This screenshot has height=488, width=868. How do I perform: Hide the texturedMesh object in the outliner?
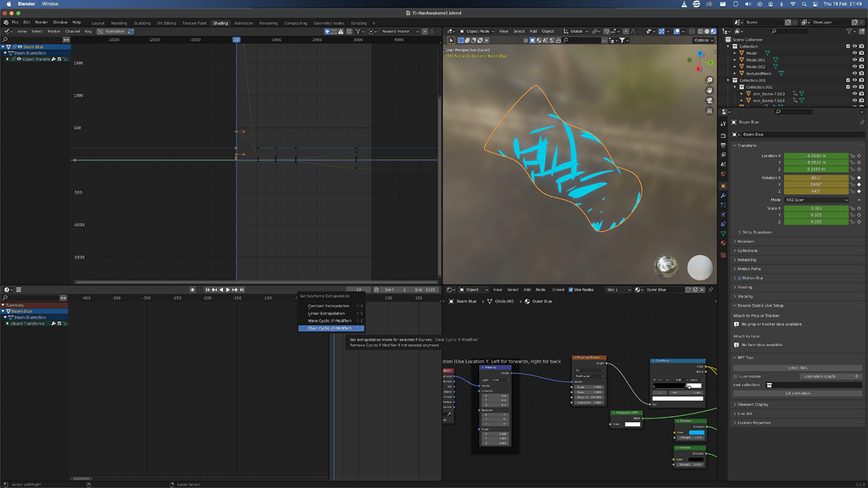[x=854, y=74]
